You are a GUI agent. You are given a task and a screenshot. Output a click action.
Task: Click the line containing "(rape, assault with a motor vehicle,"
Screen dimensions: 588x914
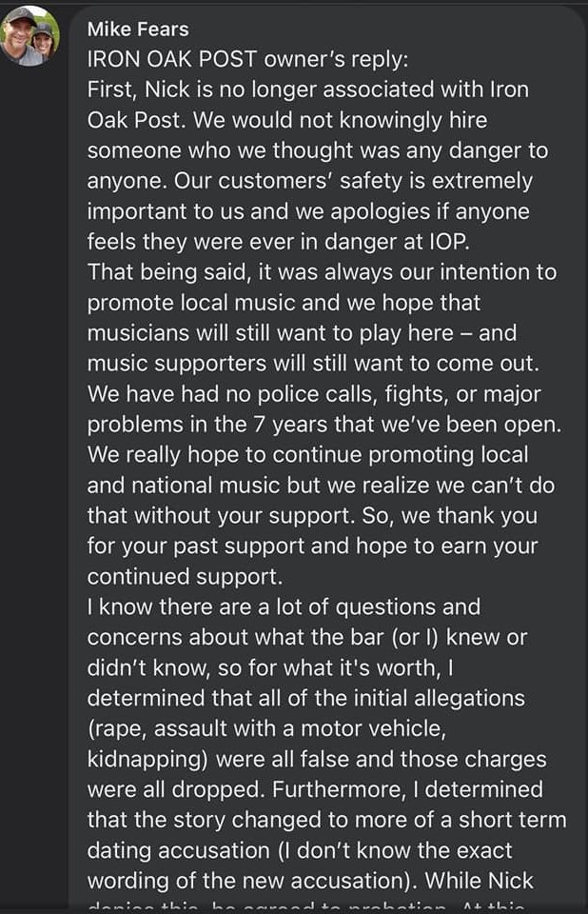267,728
